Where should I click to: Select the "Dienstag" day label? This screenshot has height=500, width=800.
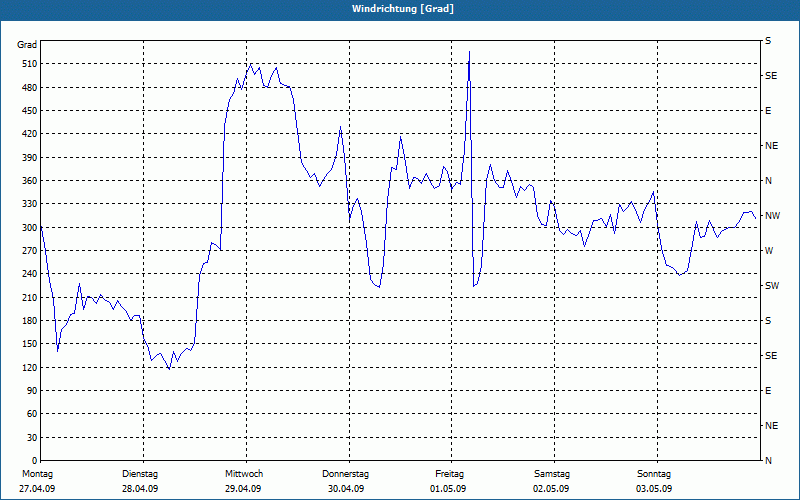tap(140, 474)
